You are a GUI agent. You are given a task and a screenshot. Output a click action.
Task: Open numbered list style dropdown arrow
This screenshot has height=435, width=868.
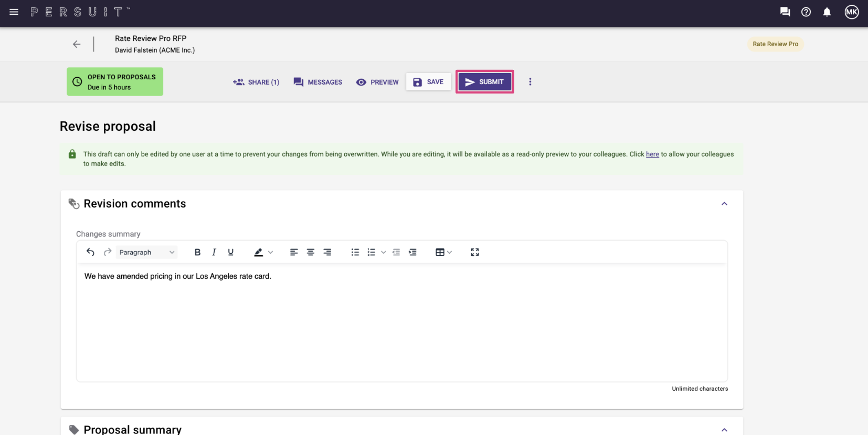click(384, 252)
